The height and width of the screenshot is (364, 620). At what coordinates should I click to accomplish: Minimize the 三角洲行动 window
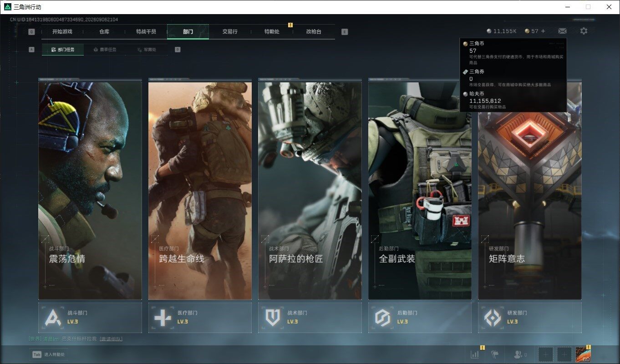(568, 7)
